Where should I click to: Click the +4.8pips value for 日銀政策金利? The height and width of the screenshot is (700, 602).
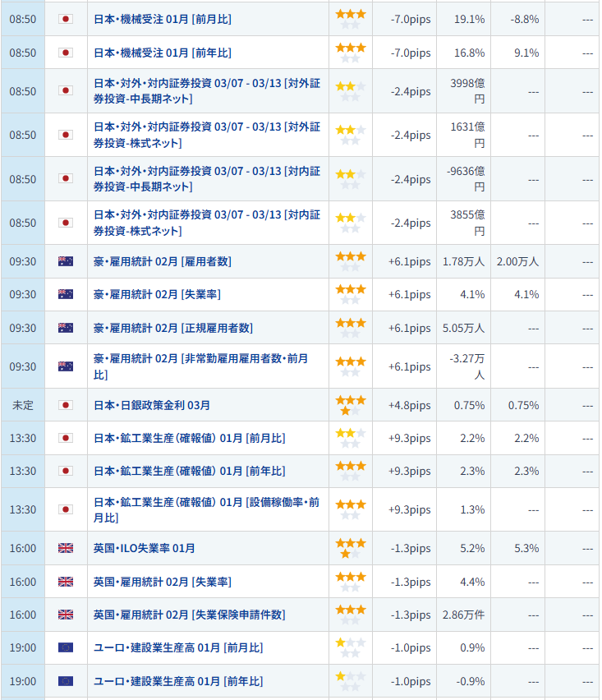[409, 405]
